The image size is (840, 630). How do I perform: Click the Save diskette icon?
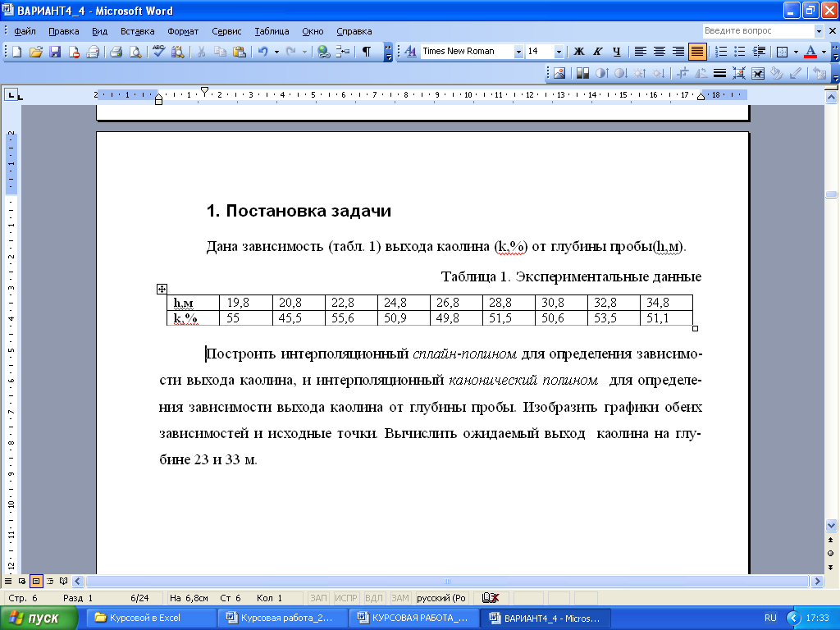(x=55, y=52)
